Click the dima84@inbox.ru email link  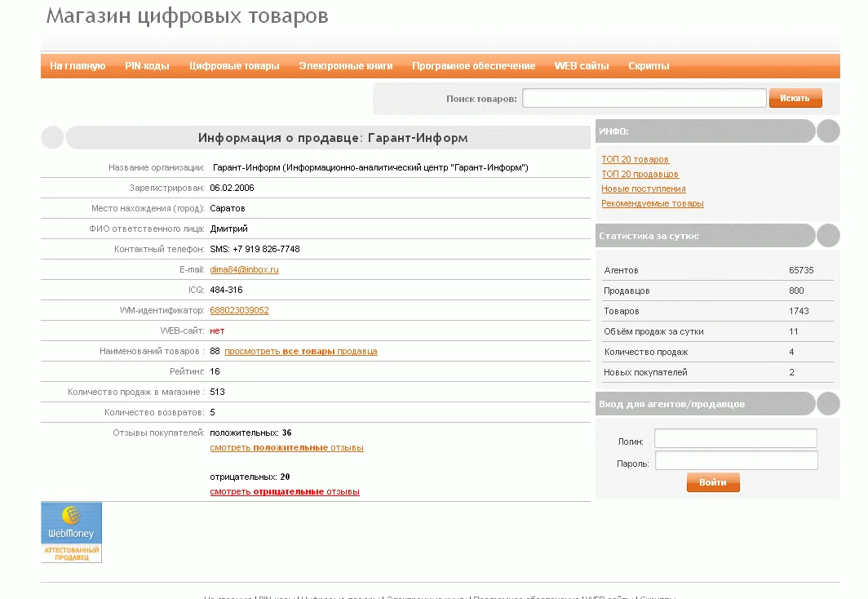244,269
